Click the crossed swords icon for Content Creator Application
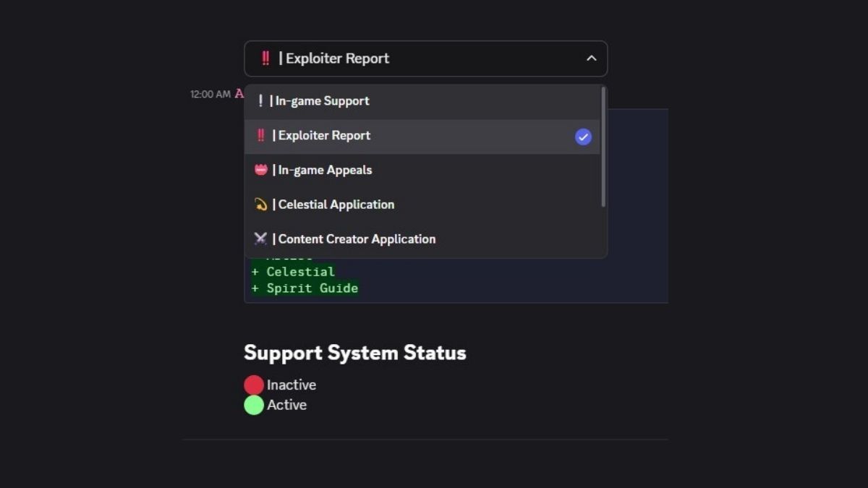Image resolution: width=868 pixels, height=488 pixels. pos(262,239)
